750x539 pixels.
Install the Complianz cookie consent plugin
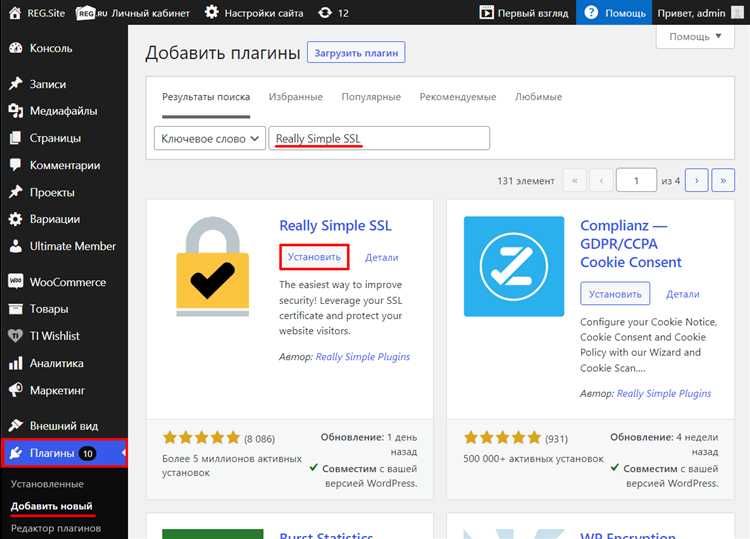click(615, 294)
